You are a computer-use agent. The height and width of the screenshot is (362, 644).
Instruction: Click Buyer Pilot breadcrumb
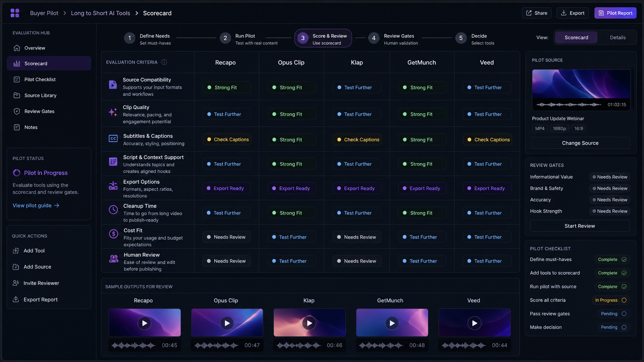click(44, 13)
